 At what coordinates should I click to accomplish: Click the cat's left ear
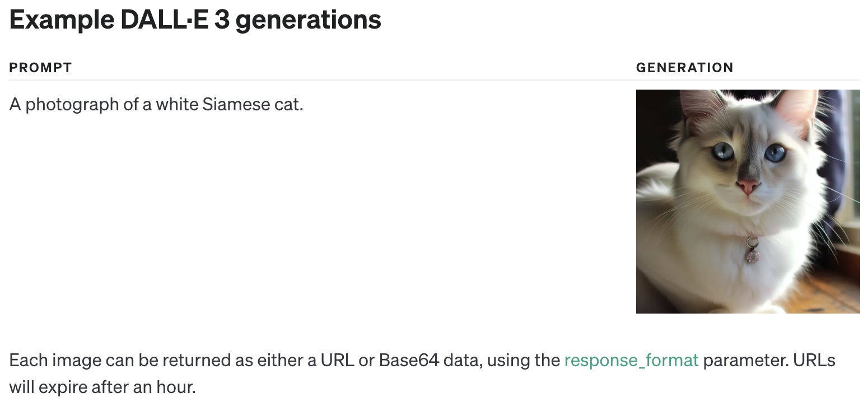point(698,106)
